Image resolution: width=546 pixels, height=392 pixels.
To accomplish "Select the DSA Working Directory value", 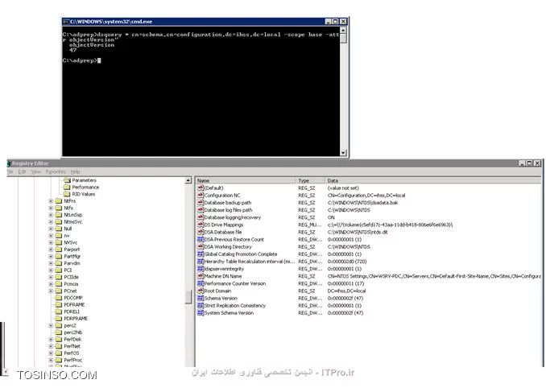I will point(228,247).
